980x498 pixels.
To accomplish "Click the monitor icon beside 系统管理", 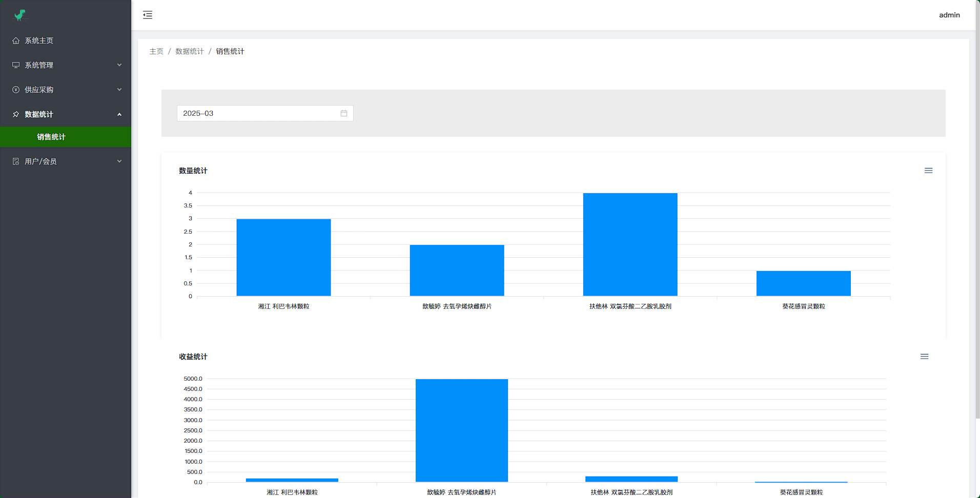I will (16, 65).
